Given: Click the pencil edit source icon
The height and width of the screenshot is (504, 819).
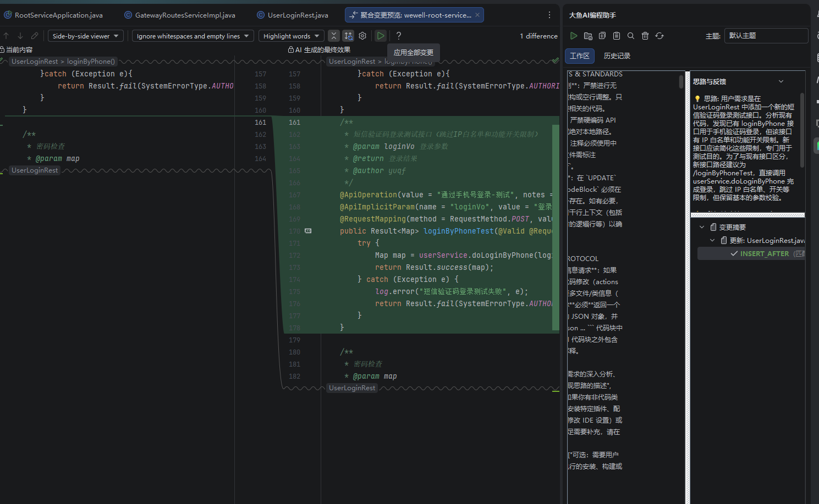Looking at the screenshot, I should point(35,36).
